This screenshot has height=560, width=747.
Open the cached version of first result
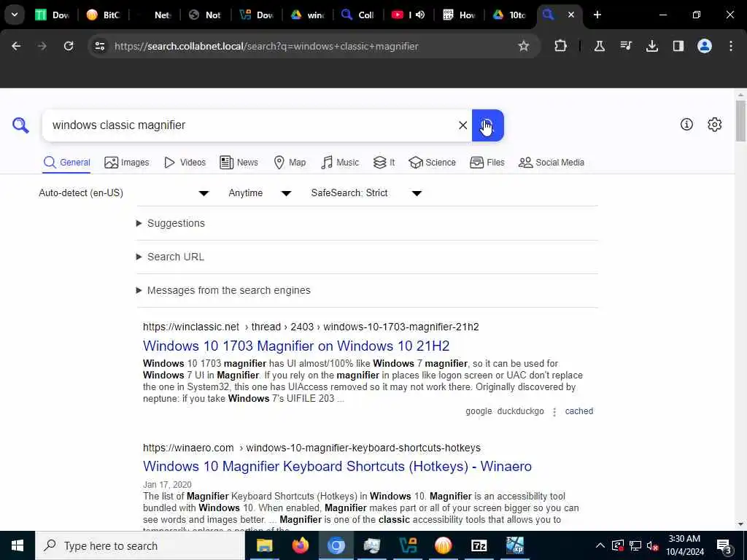coord(578,411)
